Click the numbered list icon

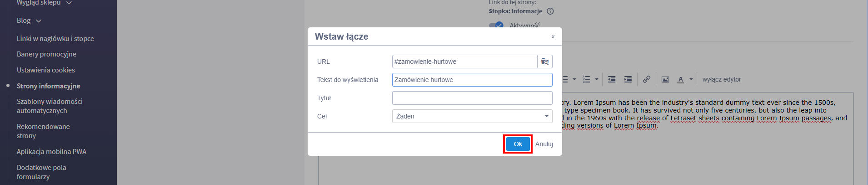click(x=587, y=79)
